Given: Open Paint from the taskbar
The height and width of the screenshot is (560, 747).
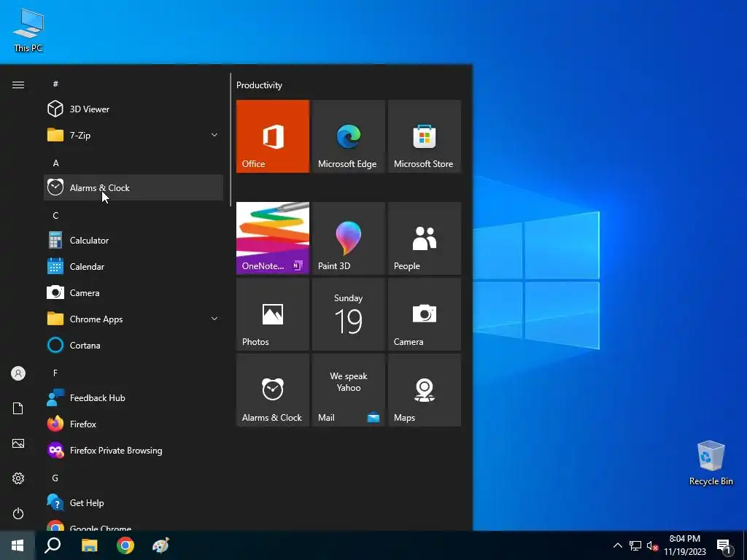Looking at the screenshot, I should coord(160,545).
